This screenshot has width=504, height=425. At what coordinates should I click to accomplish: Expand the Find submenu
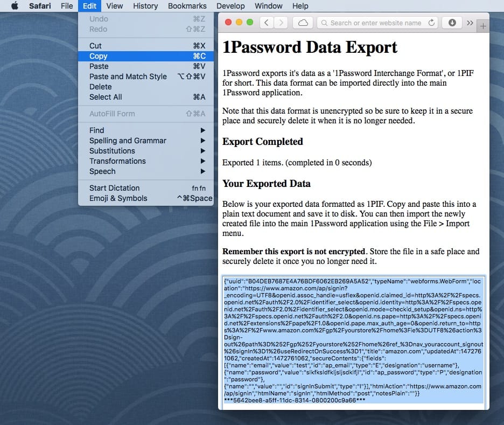146,130
